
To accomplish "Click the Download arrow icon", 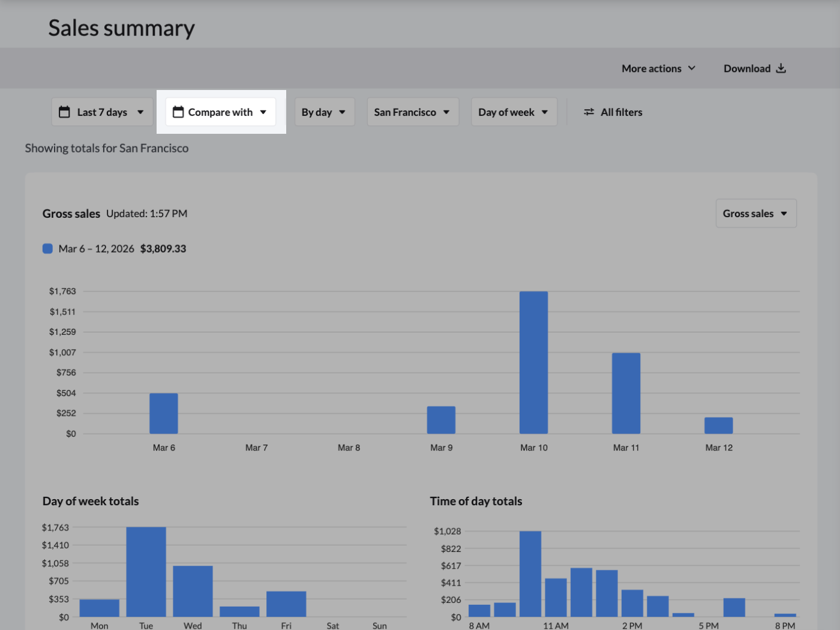I will (x=781, y=68).
